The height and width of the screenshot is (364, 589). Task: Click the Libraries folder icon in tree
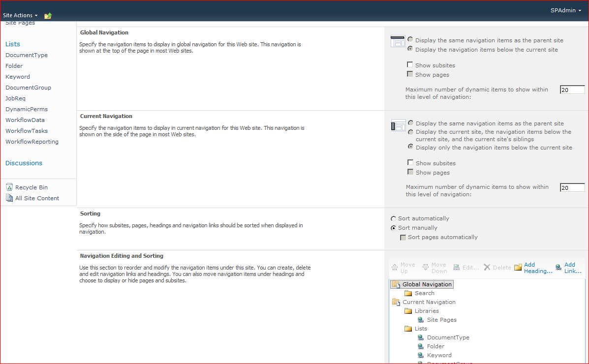click(x=408, y=311)
